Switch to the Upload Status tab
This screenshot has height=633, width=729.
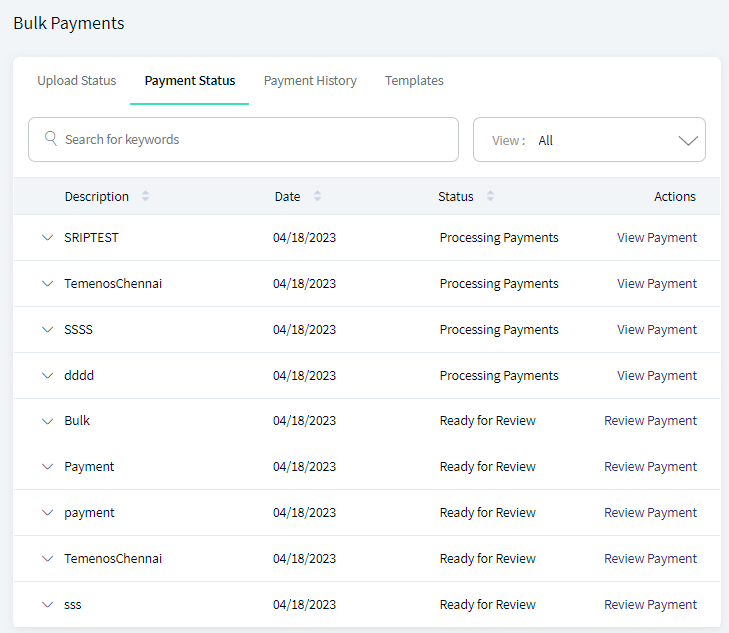(77, 81)
